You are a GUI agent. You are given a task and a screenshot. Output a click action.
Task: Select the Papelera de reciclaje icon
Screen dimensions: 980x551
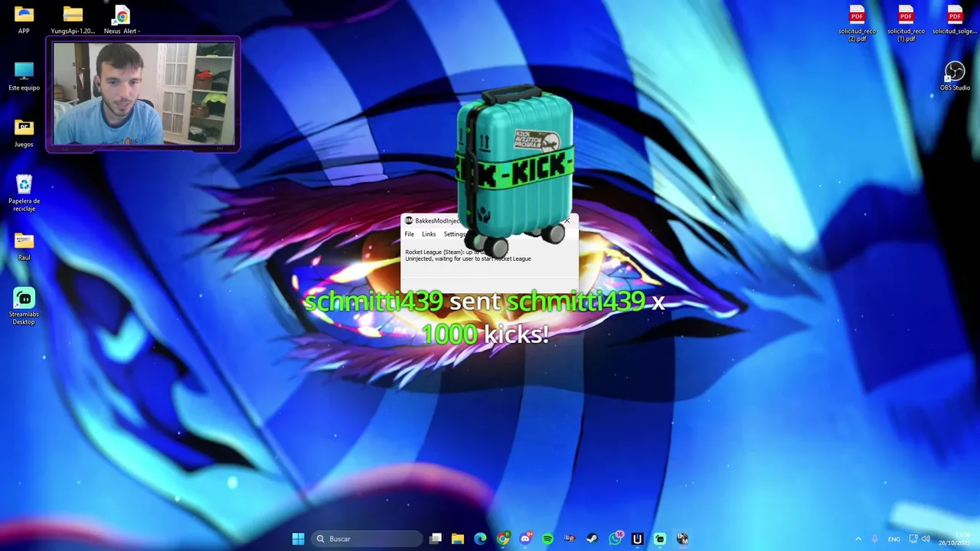(x=24, y=194)
